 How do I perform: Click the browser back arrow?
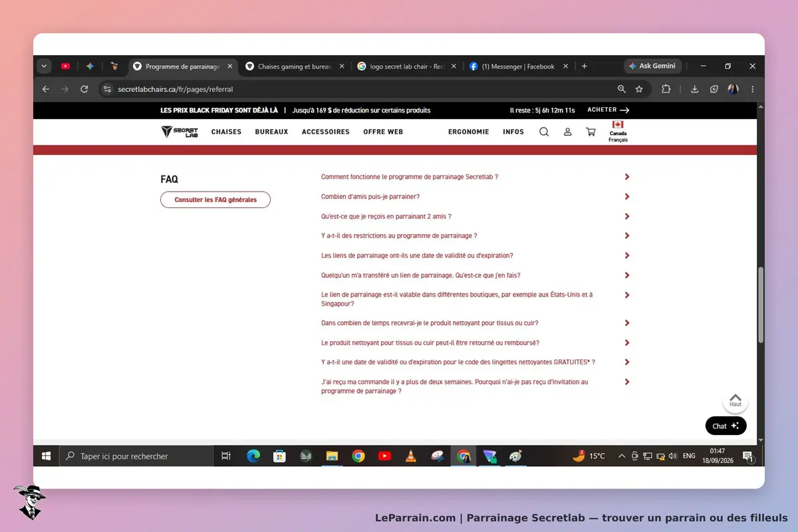click(46, 88)
